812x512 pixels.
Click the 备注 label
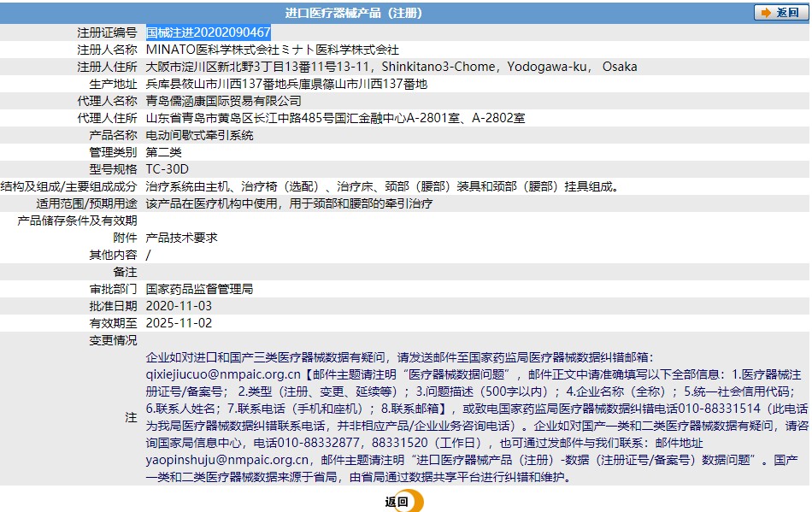[125, 272]
